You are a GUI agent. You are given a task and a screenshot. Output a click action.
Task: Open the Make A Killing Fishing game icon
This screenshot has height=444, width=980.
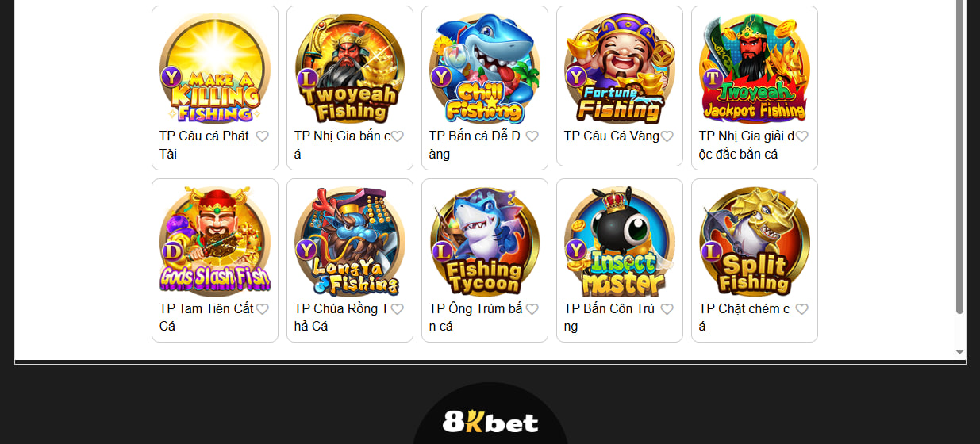tap(215, 69)
